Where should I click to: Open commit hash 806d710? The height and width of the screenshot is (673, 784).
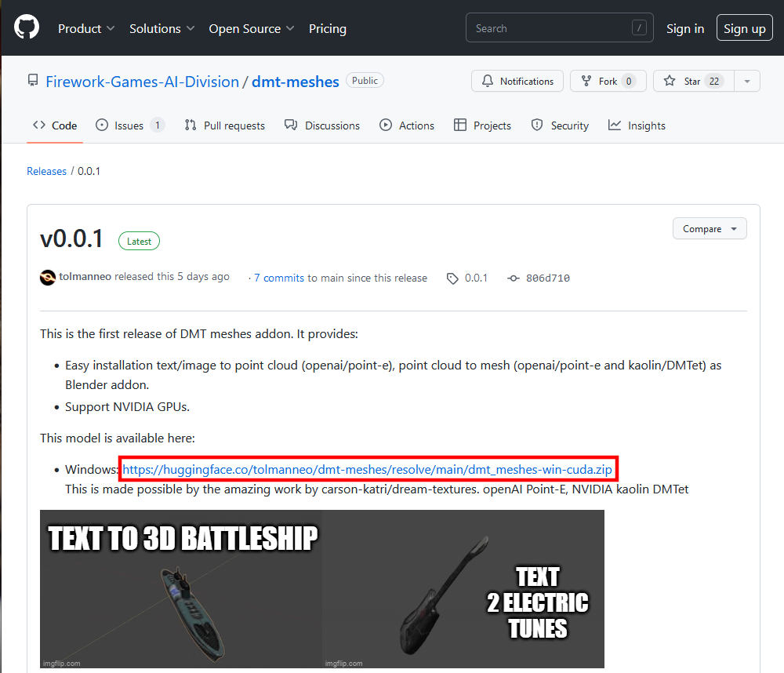[x=547, y=278]
